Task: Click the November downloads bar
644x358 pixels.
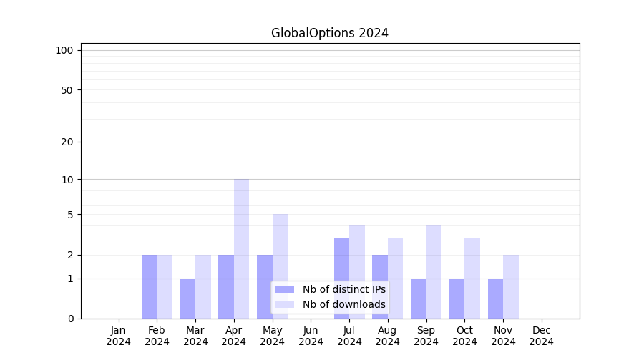Action: (x=510, y=286)
